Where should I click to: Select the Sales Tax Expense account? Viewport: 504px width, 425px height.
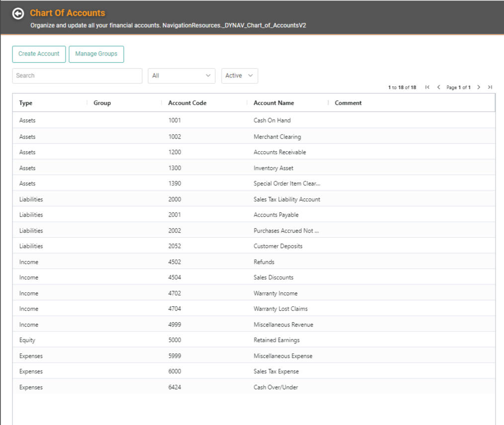click(276, 371)
